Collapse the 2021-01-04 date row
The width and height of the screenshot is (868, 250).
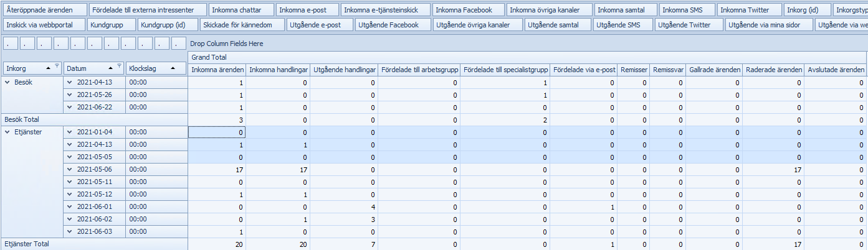tap(70, 132)
